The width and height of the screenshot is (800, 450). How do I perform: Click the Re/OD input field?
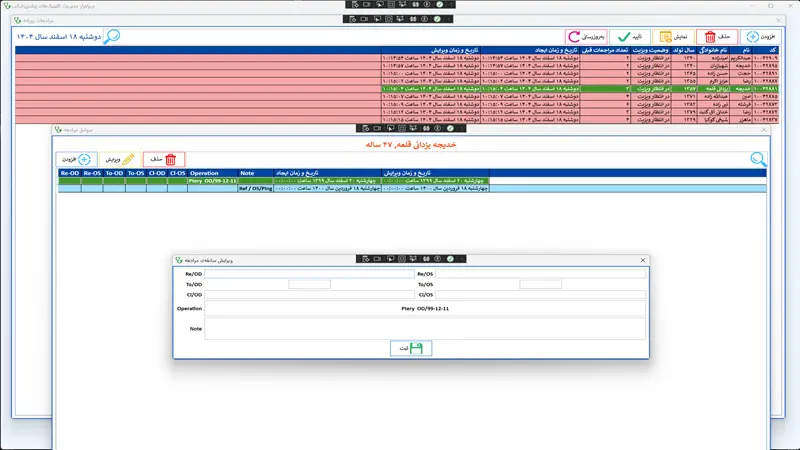click(309, 274)
